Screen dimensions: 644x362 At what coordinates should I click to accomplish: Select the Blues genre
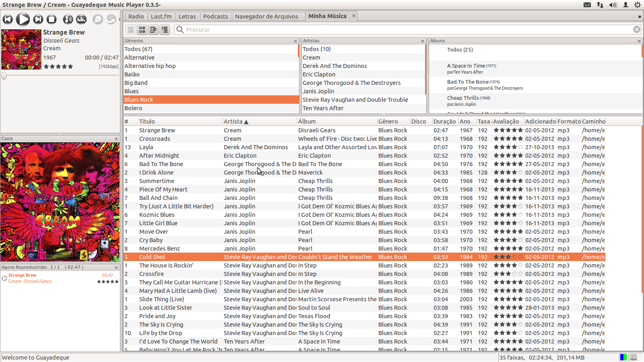coord(211,91)
